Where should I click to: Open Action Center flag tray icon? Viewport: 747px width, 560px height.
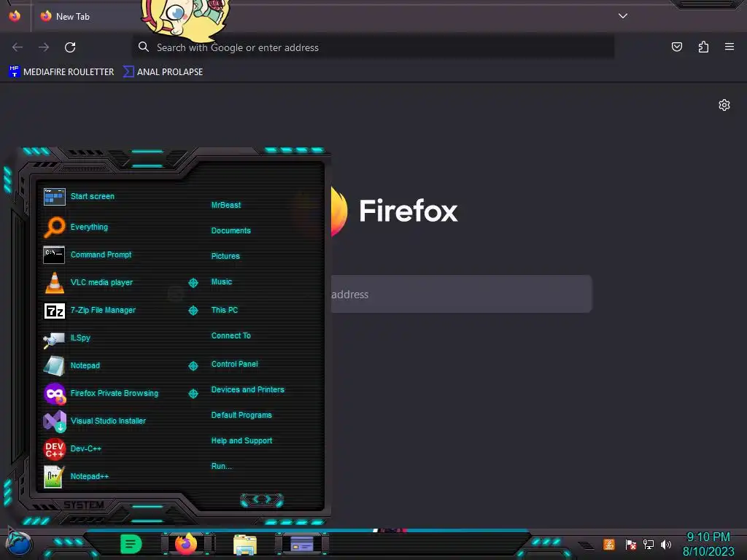(x=631, y=544)
